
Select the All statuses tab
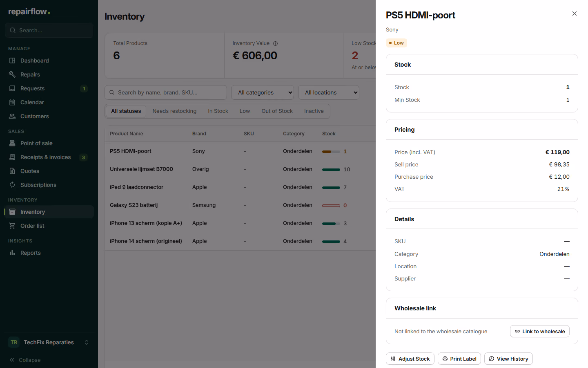[126, 111]
